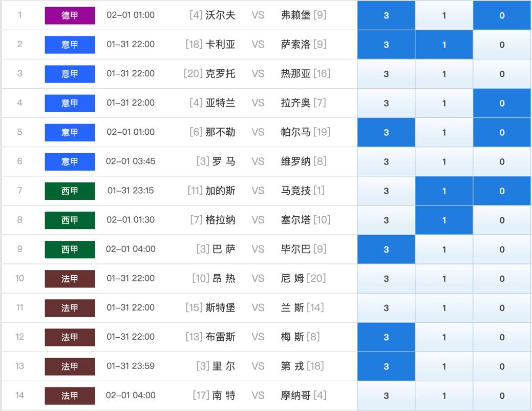532x411 pixels.
Task: Deselect draw 1 for 加的斯 vs 马竞技
Action: point(444,191)
